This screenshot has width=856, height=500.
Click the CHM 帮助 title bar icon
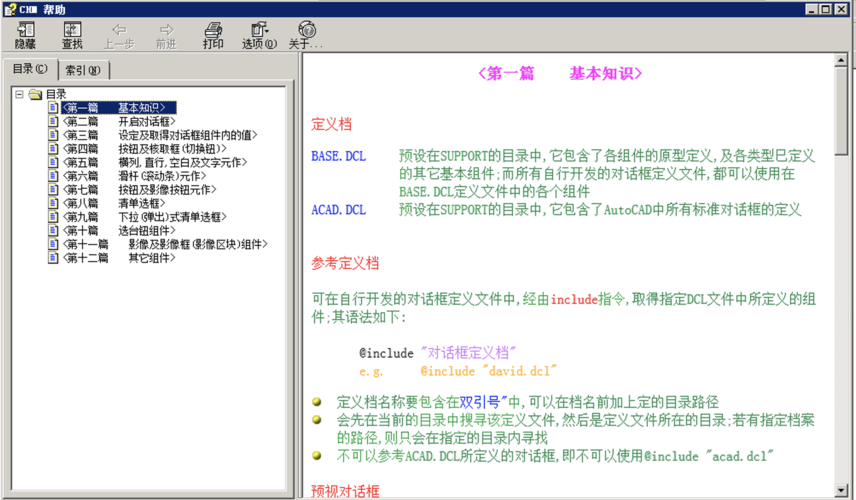coord(10,9)
